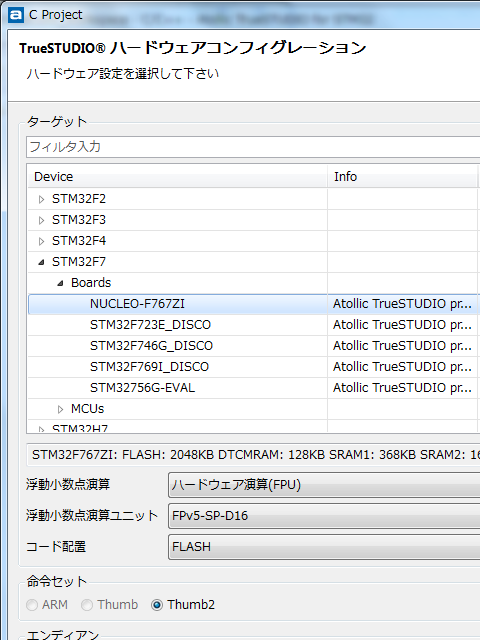Select the STM32F746G_DISCO board
This screenshot has width=480, height=640.
[x=151, y=346]
